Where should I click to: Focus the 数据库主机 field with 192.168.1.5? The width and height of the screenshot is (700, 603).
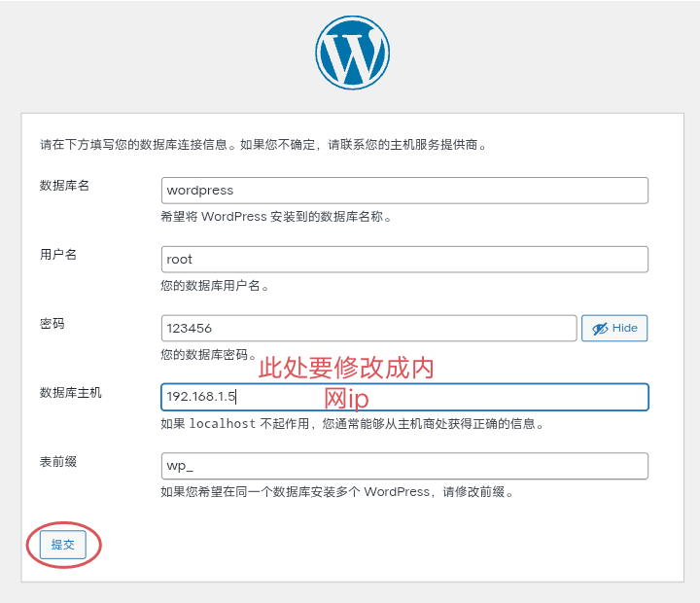click(x=404, y=397)
